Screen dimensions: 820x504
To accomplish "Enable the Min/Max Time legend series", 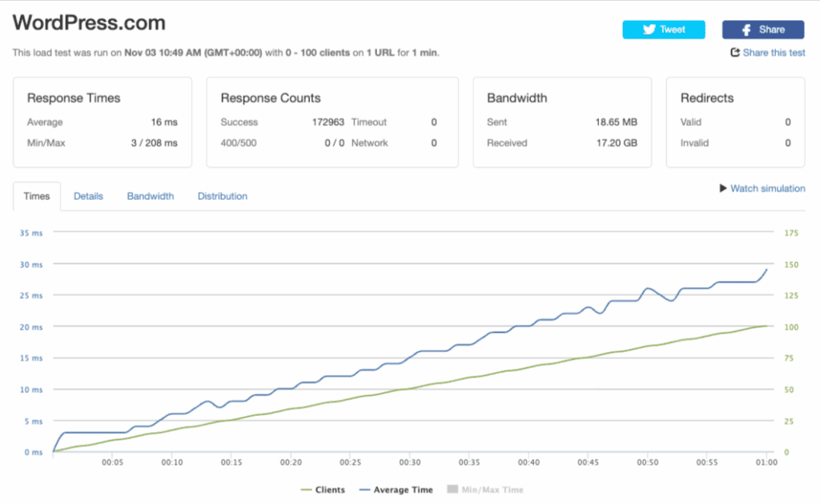I will click(x=492, y=490).
